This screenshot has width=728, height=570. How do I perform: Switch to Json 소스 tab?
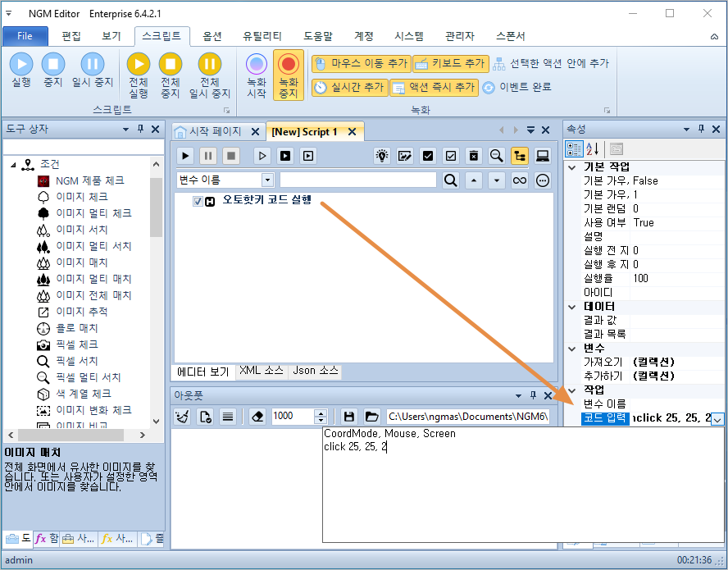pos(316,371)
